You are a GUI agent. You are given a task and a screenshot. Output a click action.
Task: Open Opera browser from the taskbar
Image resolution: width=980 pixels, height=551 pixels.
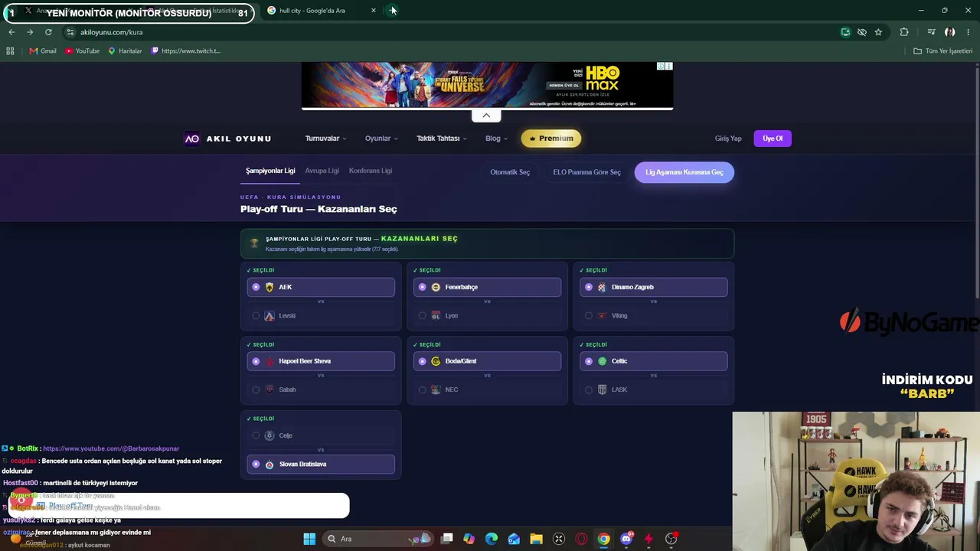point(581,539)
